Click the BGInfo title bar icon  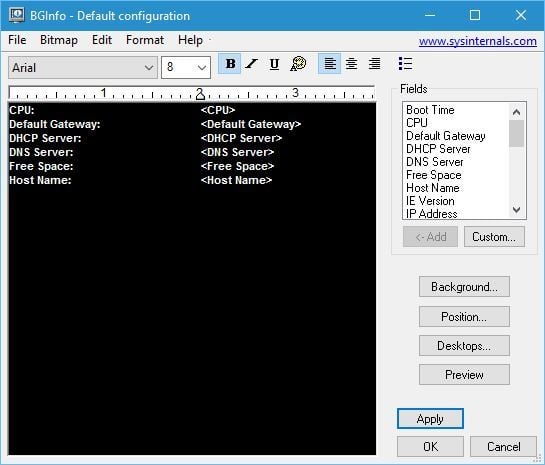(16, 15)
